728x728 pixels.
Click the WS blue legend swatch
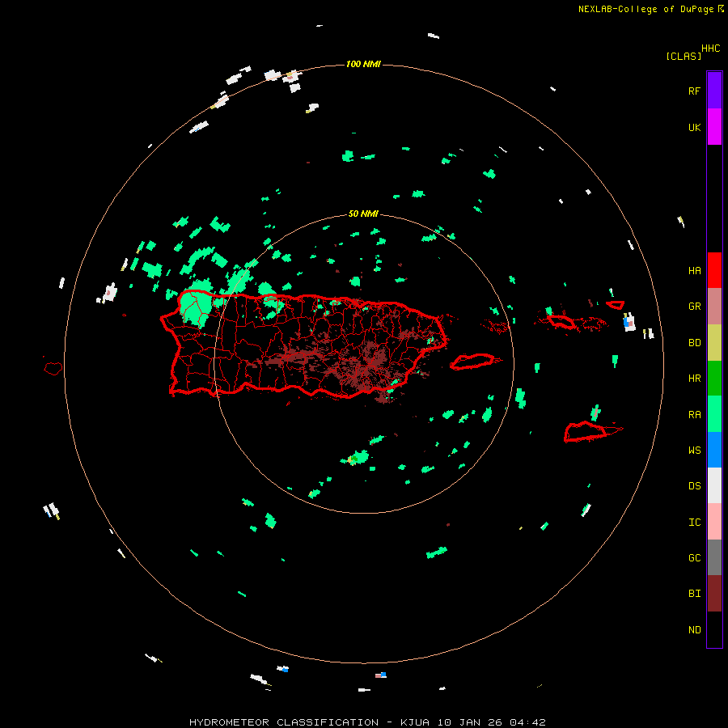(714, 450)
